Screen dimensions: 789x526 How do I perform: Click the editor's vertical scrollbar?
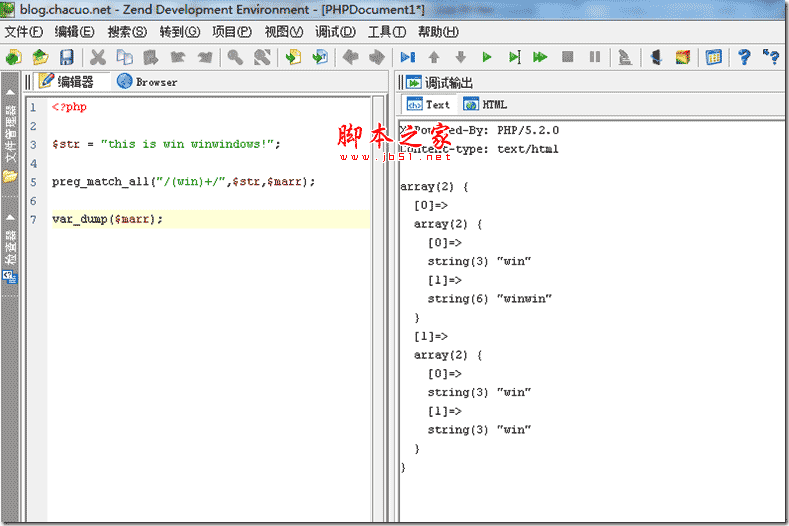tap(378, 300)
